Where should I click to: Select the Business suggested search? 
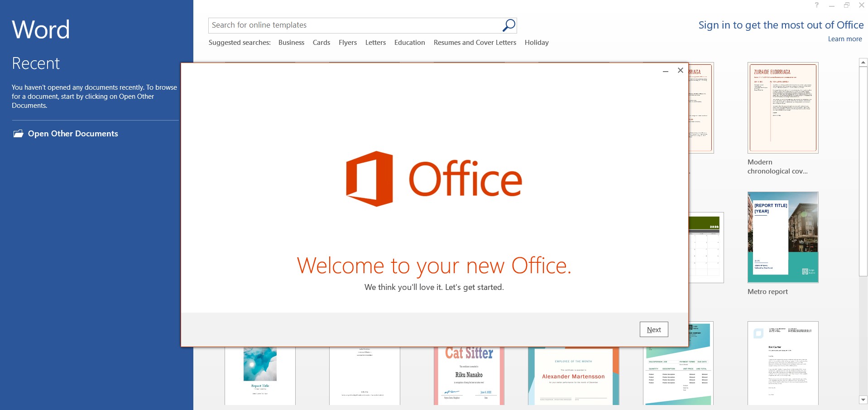pyautogui.click(x=291, y=42)
